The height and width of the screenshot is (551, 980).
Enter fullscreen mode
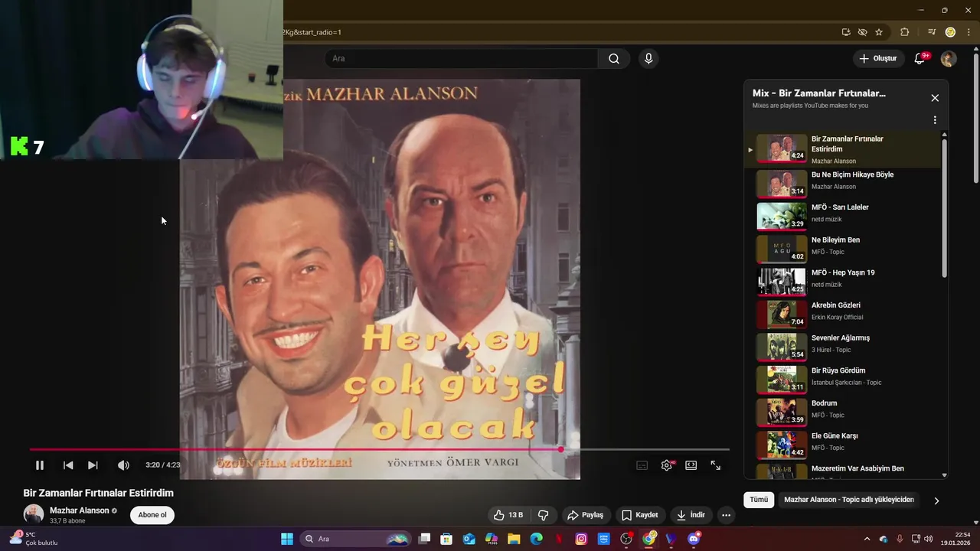click(x=716, y=465)
